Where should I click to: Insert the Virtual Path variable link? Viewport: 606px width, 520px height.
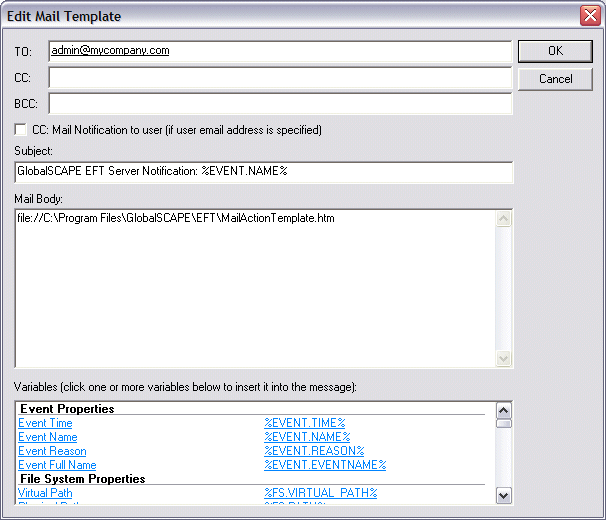tap(45, 493)
